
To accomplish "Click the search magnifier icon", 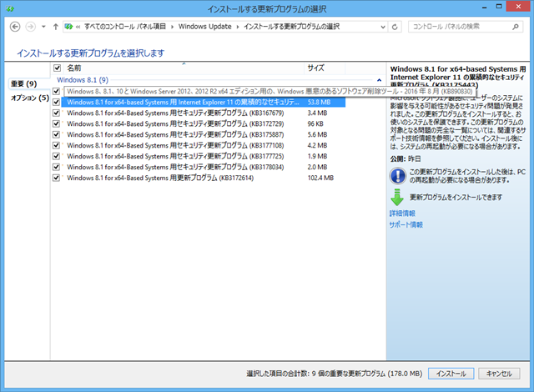I will 516,27.
